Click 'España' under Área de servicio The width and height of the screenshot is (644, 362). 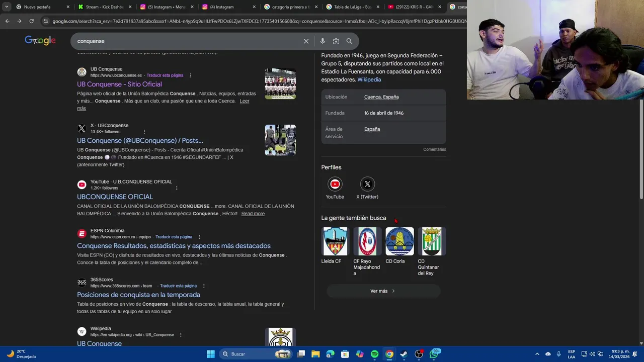(372, 129)
